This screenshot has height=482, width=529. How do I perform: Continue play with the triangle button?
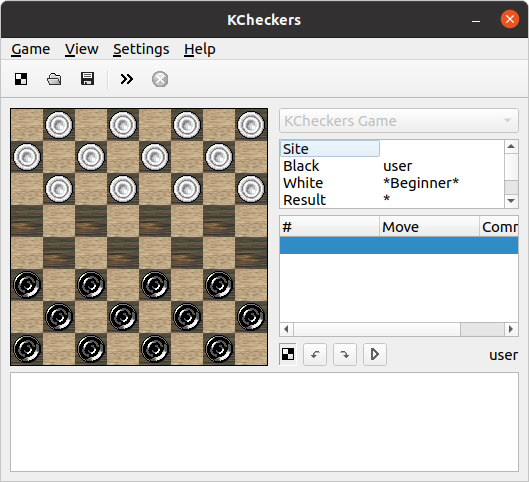point(375,355)
